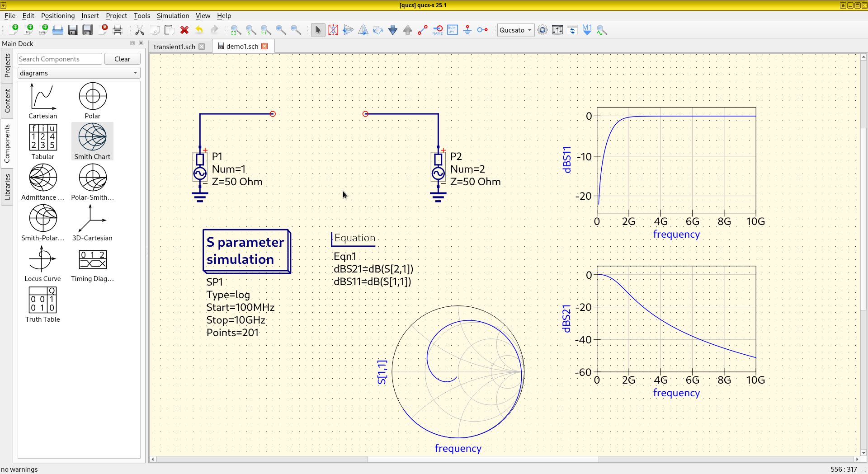Click the Simulate gear icon

[542, 30]
